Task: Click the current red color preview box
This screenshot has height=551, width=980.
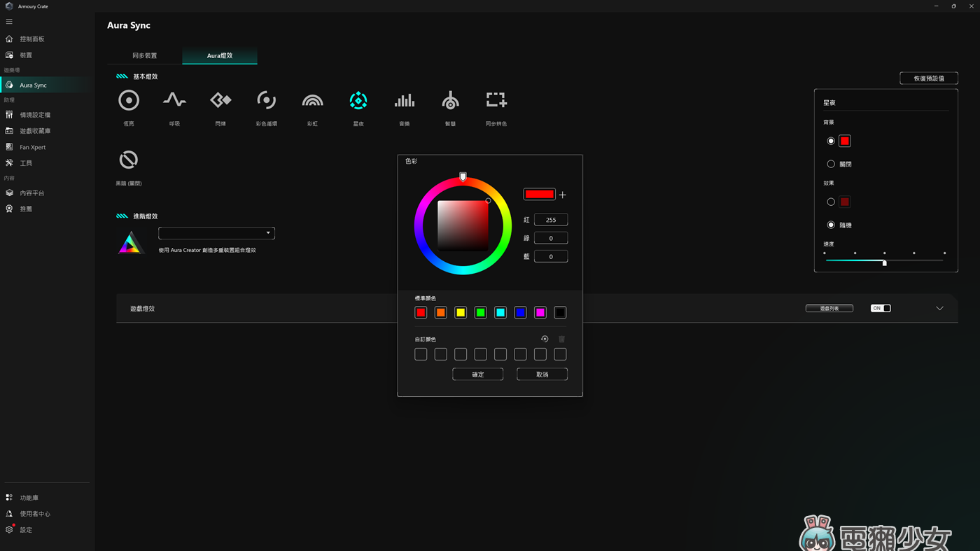Action: [540, 194]
